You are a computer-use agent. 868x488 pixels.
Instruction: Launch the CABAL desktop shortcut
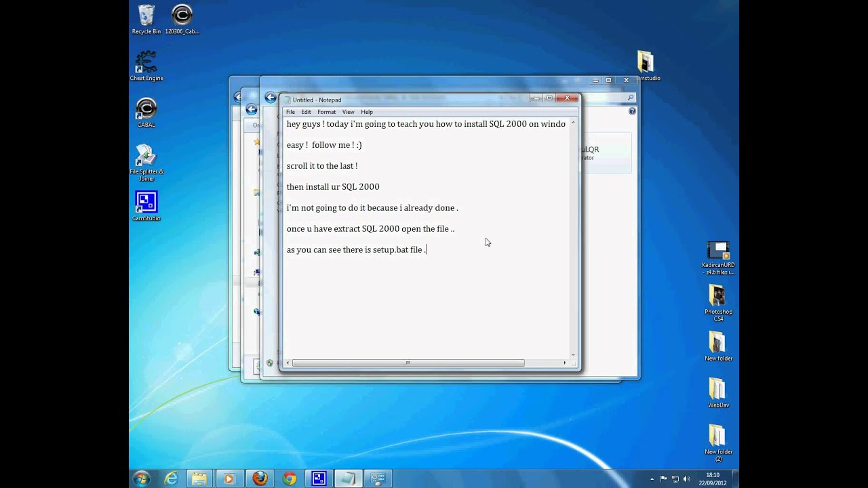pyautogui.click(x=146, y=110)
